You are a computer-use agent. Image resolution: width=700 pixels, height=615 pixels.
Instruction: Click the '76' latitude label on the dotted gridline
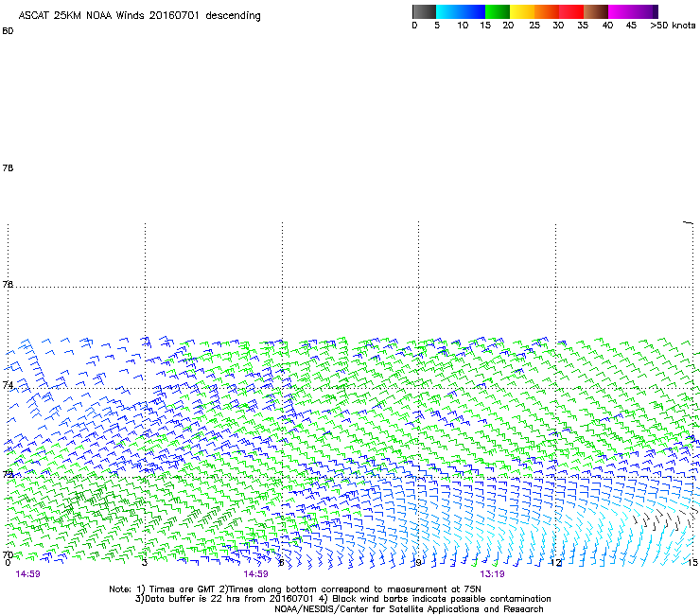tap(8, 284)
